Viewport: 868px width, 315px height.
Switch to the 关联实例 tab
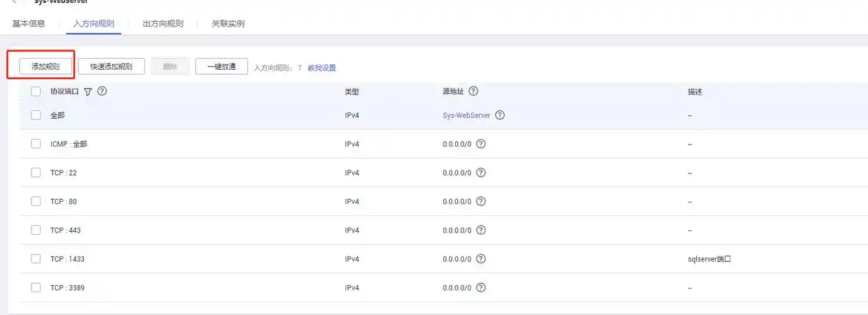(x=228, y=24)
